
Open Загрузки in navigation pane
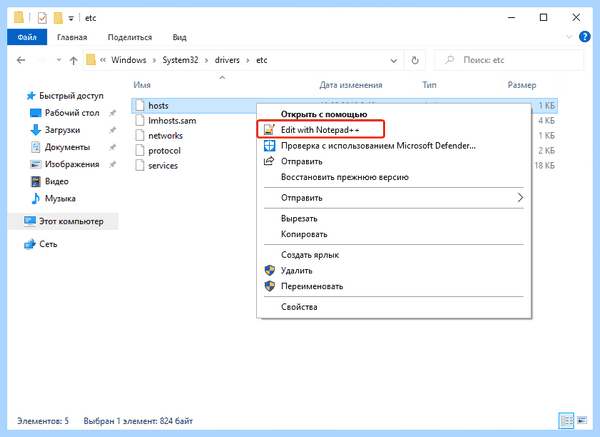point(62,130)
